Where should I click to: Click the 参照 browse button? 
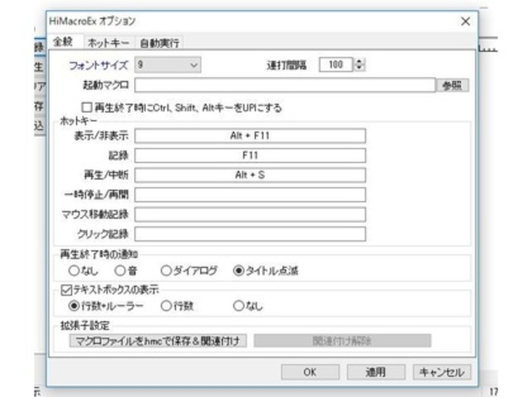(453, 85)
